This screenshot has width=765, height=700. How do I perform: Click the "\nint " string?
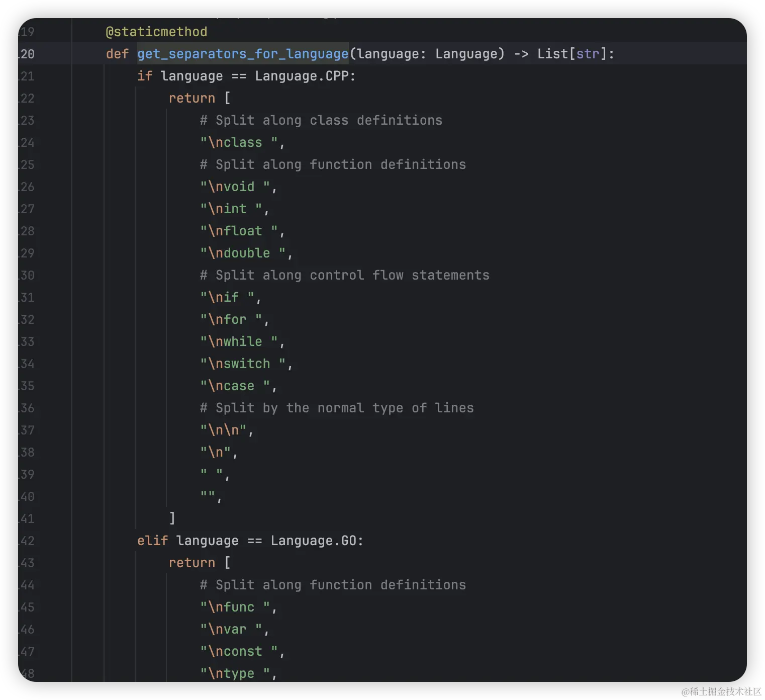(x=231, y=209)
